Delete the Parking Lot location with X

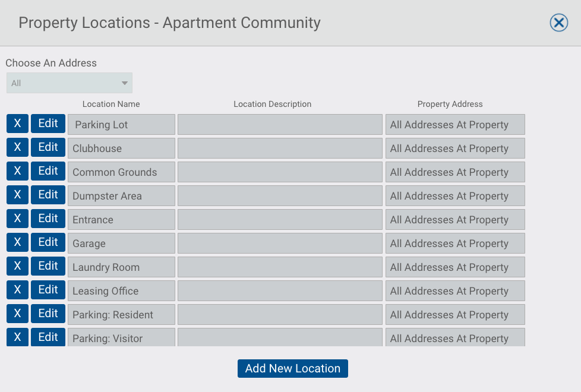coord(17,124)
